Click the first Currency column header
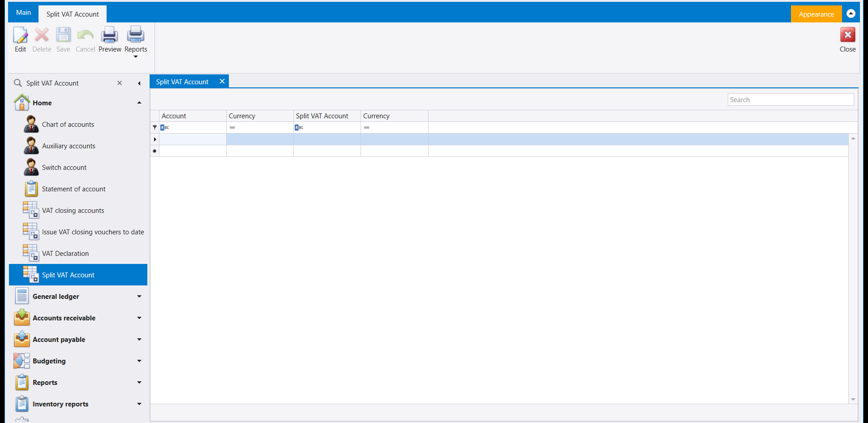Viewport: 868px width, 423px height. point(260,116)
